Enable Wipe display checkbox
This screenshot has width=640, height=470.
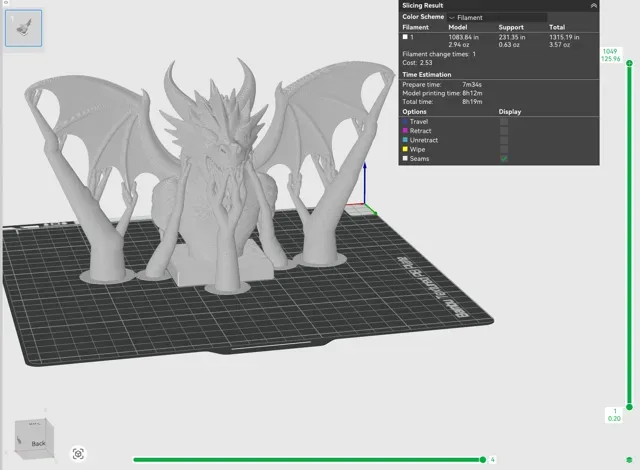point(504,150)
